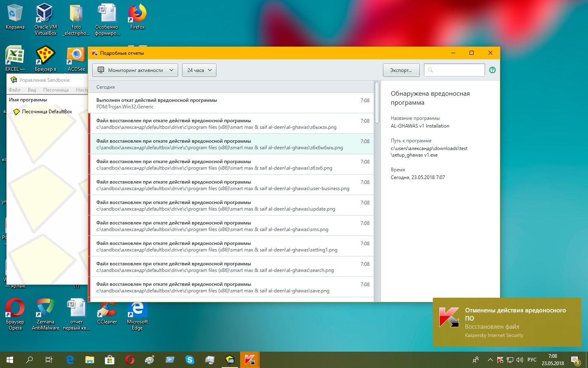Viewport: 588px width, 368px height.
Task: Click the report list vertical scrollbar
Action: coord(377,103)
